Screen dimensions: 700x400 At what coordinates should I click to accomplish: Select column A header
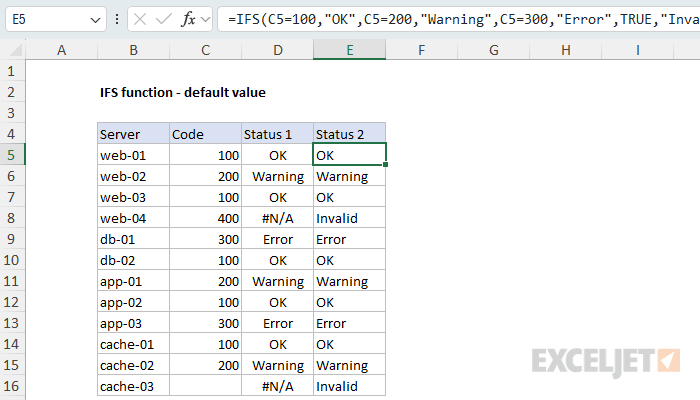click(x=62, y=50)
